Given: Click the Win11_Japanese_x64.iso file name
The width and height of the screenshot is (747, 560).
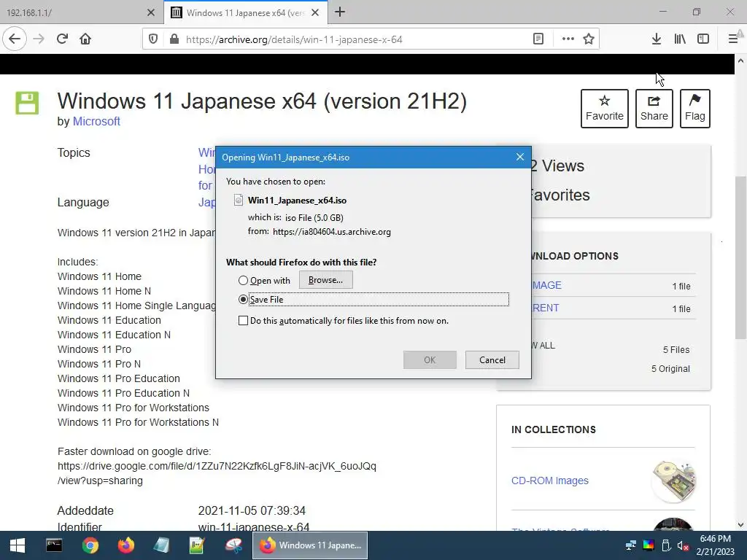Looking at the screenshot, I should [x=297, y=201].
